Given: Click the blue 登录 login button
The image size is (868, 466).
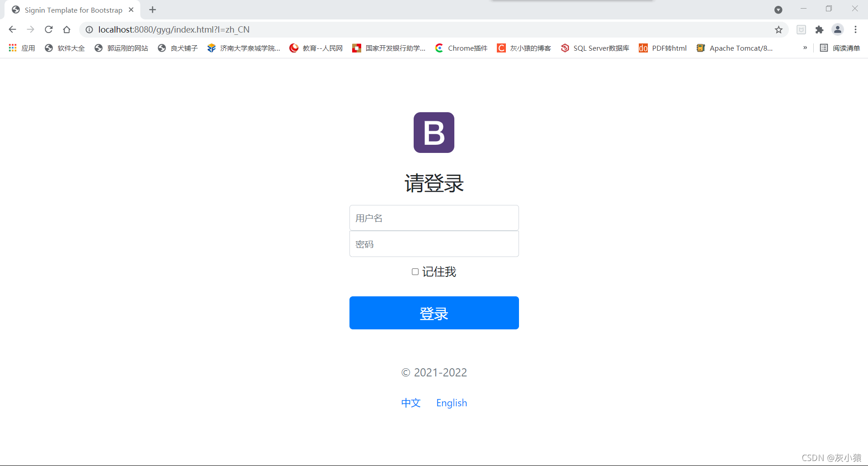Looking at the screenshot, I should pyautogui.click(x=434, y=313).
